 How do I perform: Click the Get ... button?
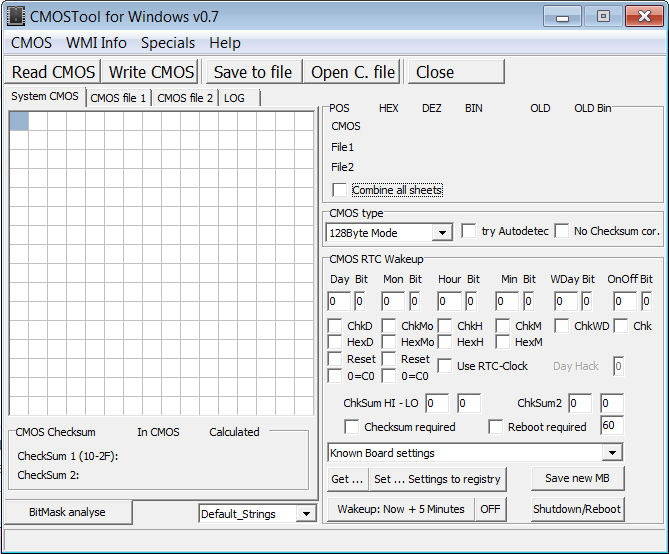[x=347, y=479]
